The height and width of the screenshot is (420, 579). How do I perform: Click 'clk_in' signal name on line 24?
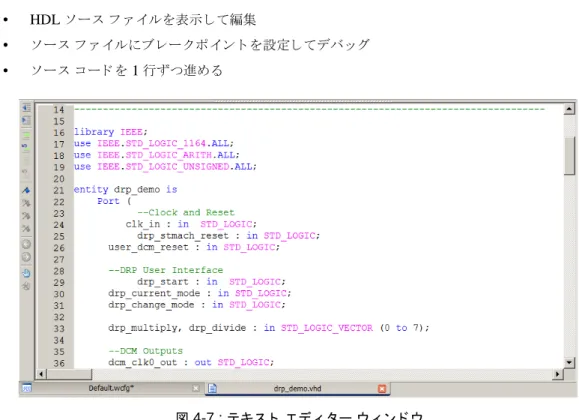tap(143, 224)
